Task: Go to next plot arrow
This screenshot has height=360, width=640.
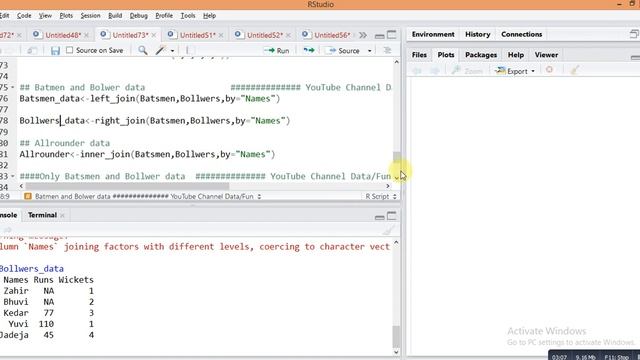Action: coord(435,71)
